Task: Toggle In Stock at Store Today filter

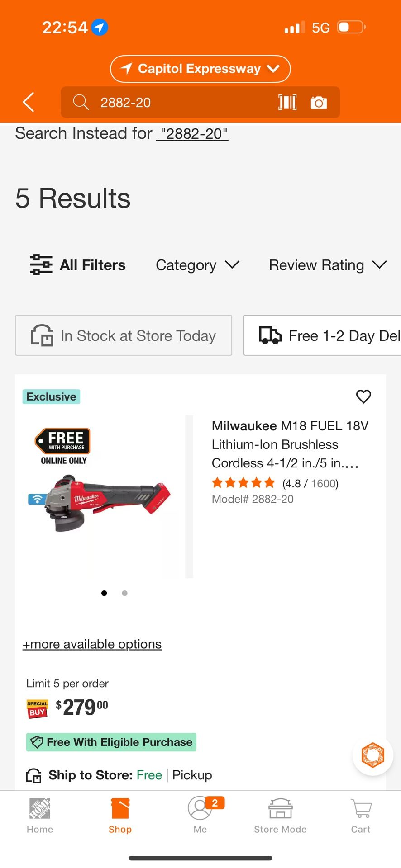Action: pos(124,335)
